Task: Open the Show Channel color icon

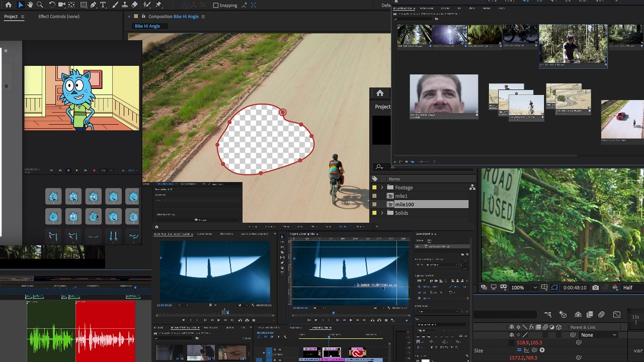Action: (x=615, y=288)
